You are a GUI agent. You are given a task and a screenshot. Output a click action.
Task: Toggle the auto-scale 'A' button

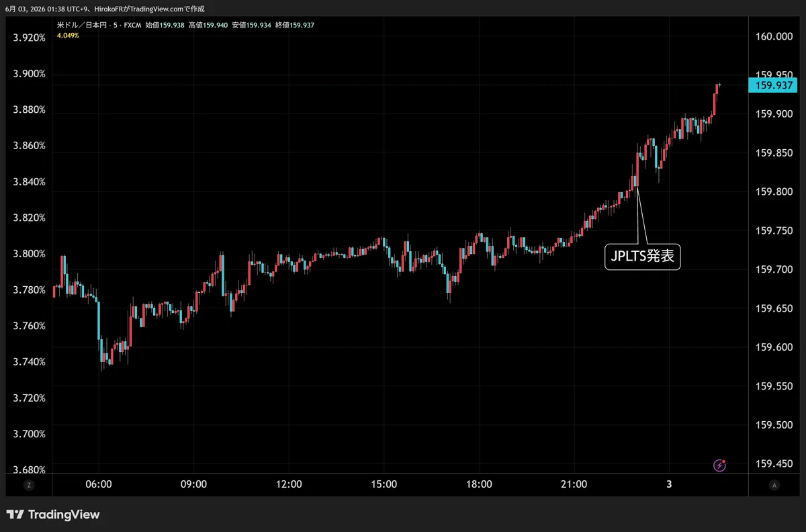tap(774, 484)
